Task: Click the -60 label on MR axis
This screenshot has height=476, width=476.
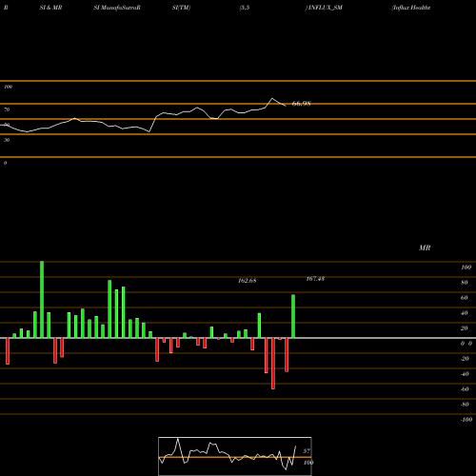Action: click(x=465, y=389)
